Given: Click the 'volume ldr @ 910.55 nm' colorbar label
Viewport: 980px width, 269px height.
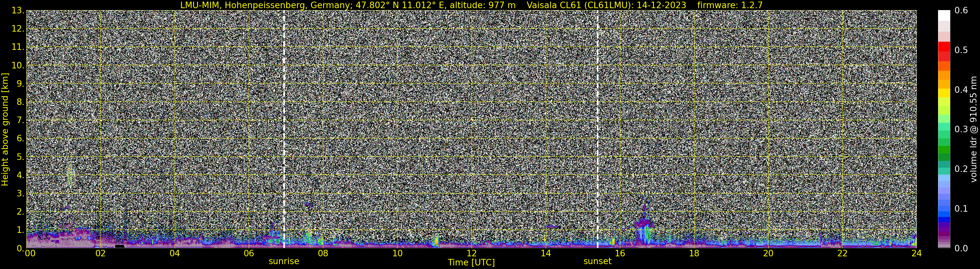Looking at the screenshot, I should 973,129.
